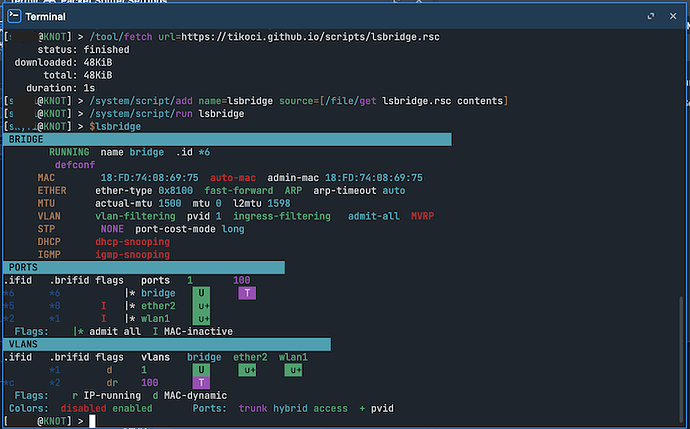Click the wlan1 column header in VLANS
This screenshot has width=690, height=429.
pyautogui.click(x=293, y=357)
